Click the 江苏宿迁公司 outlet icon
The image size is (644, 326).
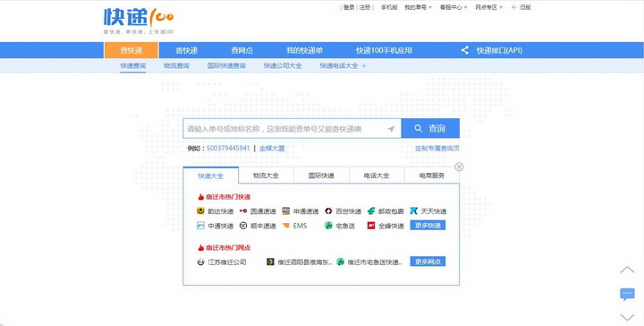point(200,262)
